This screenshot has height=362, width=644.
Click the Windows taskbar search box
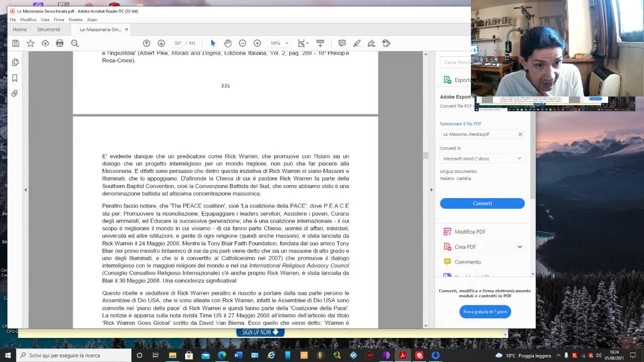74,355
